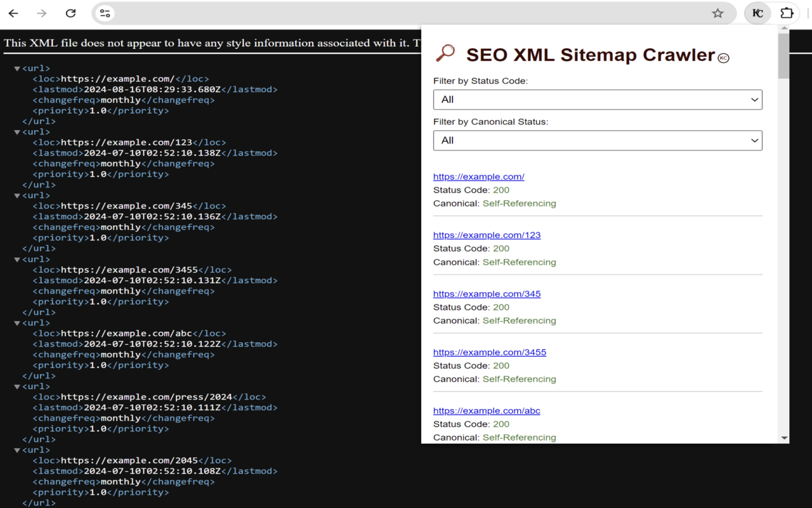Screen dimensions: 812x508
Task: Visit the https://example.com/345 link
Action: point(487,293)
